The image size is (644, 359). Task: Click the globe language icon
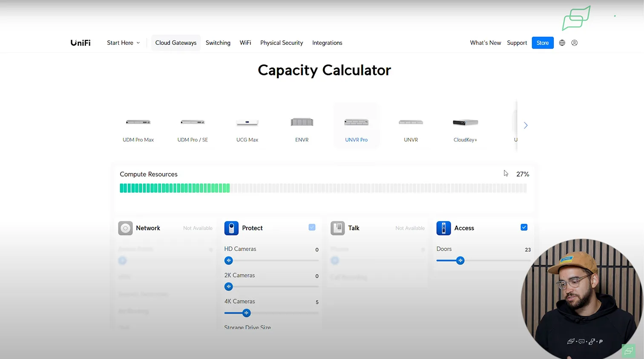pyautogui.click(x=562, y=43)
